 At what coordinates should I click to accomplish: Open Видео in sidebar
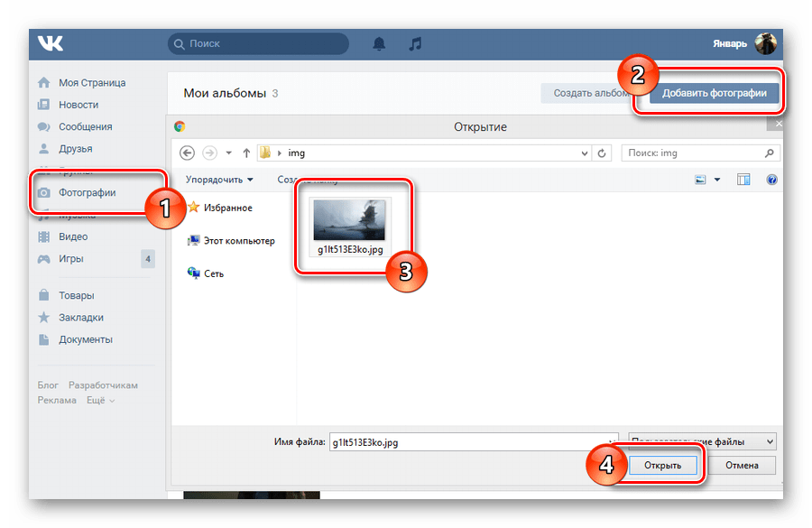click(x=73, y=236)
